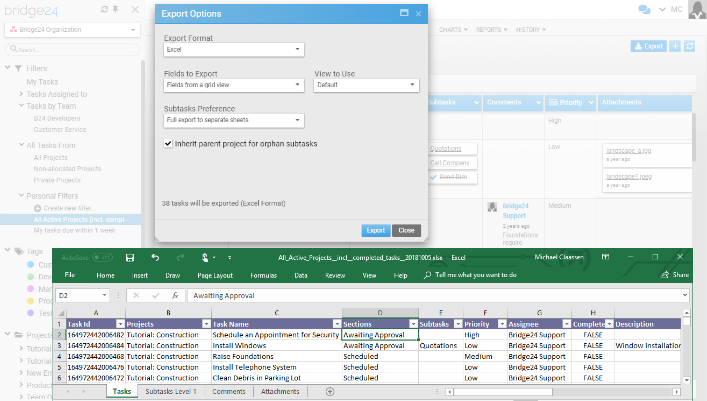Click the confirm checkmark in formula bar
The image size is (707, 401).
156,295
